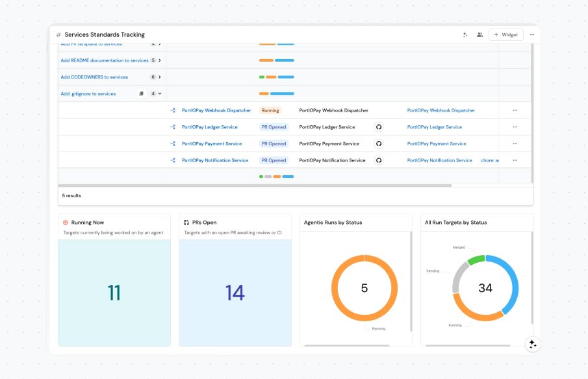
Task: Click the Add Widget button
Action: (x=506, y=35)
